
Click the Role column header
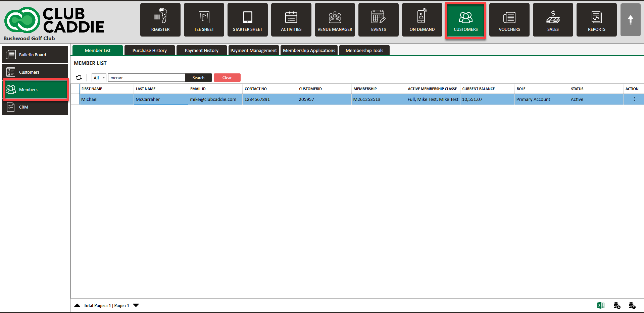click(542, 89)
